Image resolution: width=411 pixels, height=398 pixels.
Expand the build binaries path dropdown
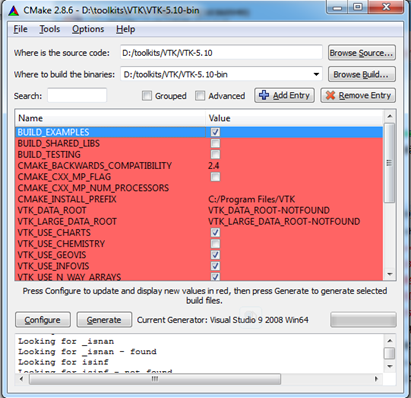[x=316, y=74]
